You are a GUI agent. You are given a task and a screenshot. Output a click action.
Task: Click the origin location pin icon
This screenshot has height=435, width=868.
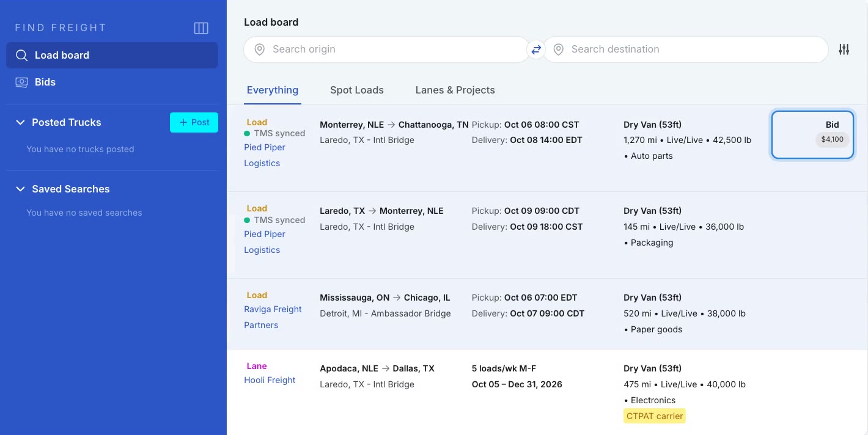260,49
